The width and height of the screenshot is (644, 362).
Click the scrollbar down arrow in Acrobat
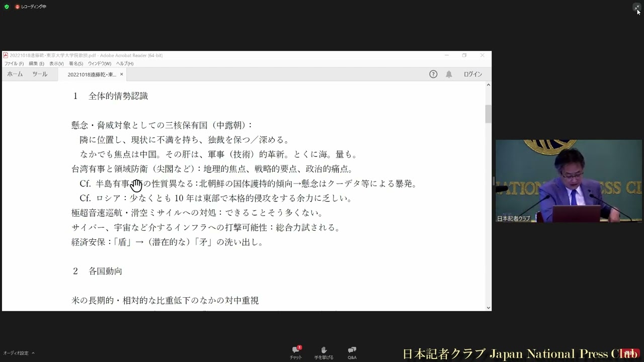(x=488, y=308)
